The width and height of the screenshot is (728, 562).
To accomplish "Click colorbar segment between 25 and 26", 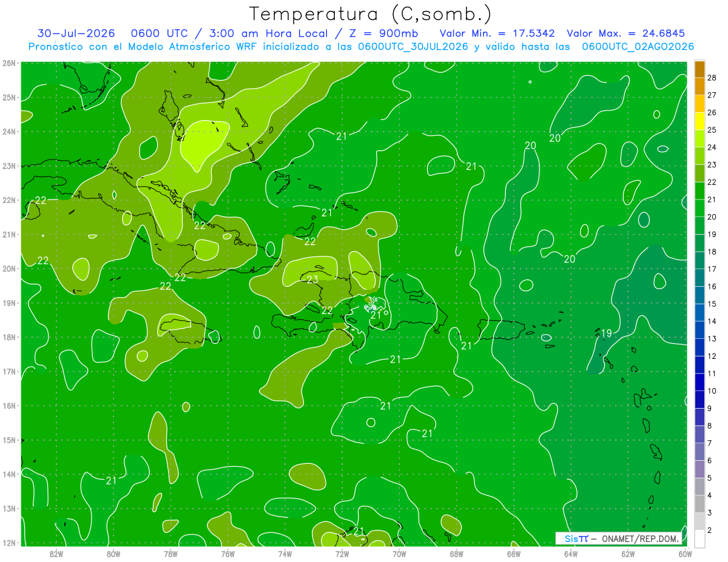I will (699, 121).
